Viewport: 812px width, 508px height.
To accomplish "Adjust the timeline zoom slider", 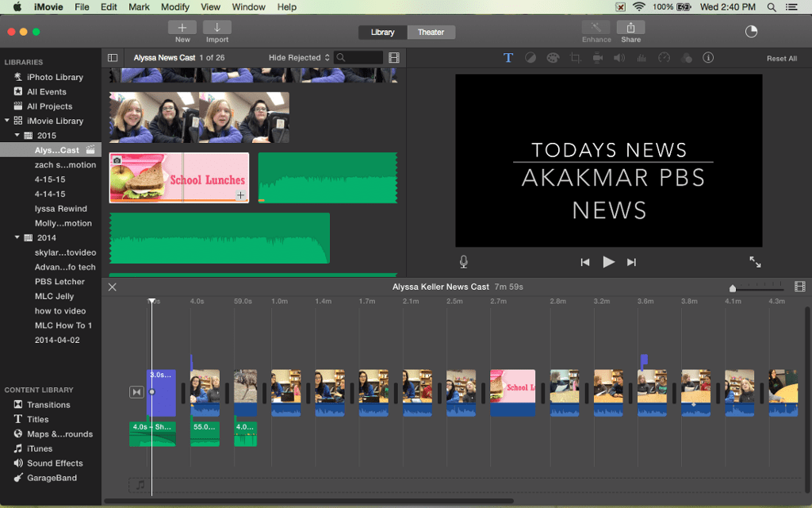I will tap(732, 287).
